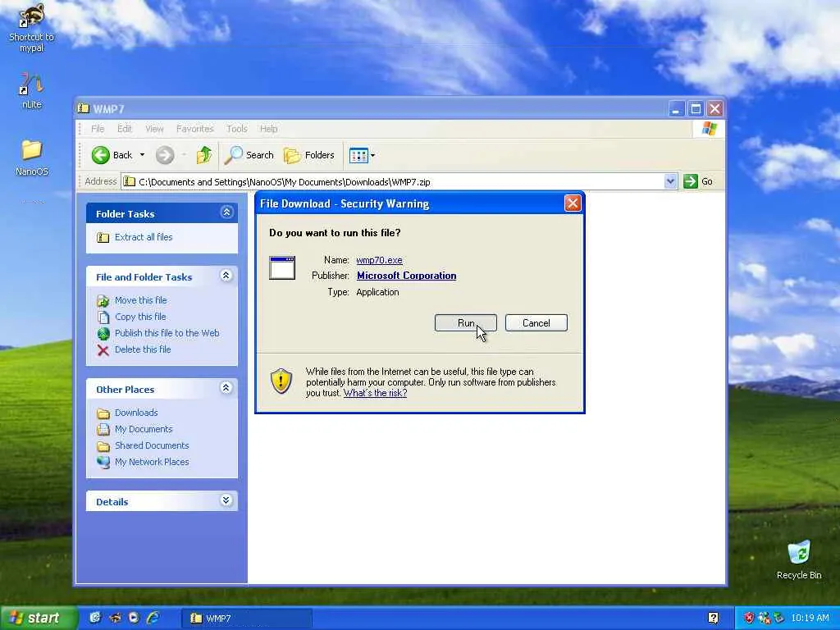
Task: Open the View menu
Action: pyautogui.click(x=154, y=129)
